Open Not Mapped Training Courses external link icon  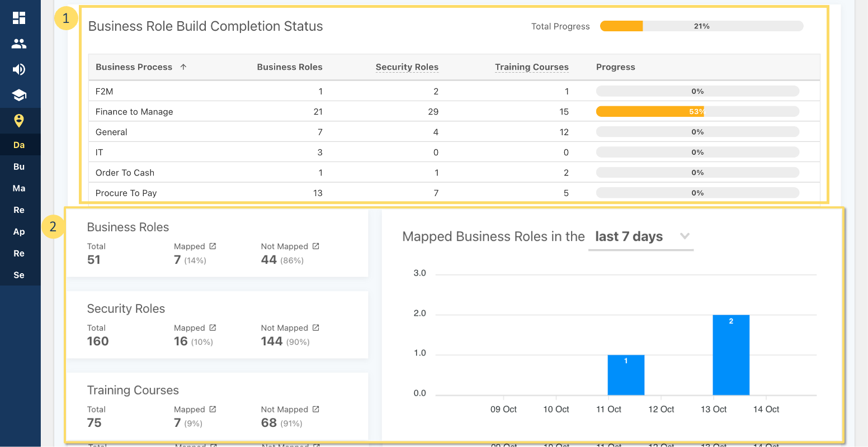click(x=316, y=409)
